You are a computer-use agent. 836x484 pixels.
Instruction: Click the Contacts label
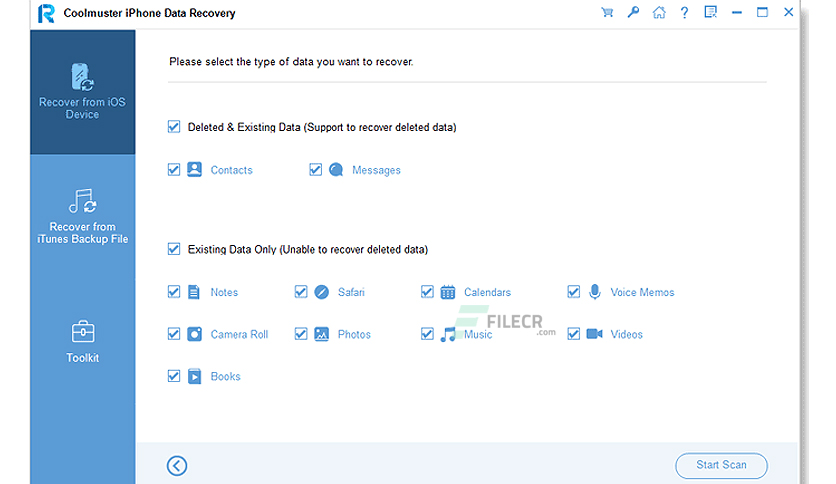click(x=231, y=170)
